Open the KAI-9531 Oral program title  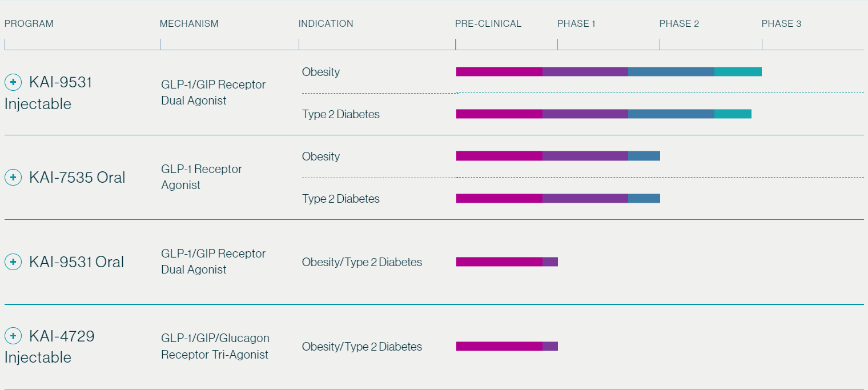click(x=77, y=262)
